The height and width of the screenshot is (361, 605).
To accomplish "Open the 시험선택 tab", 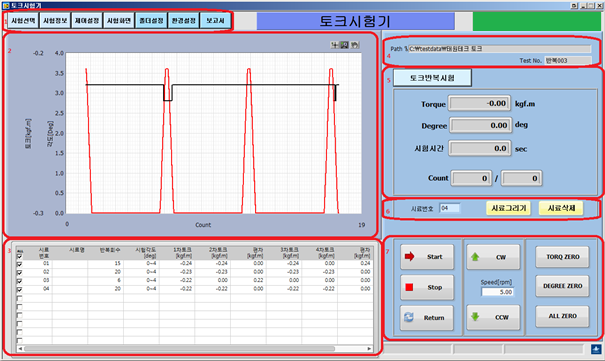I will pos(23,20).
